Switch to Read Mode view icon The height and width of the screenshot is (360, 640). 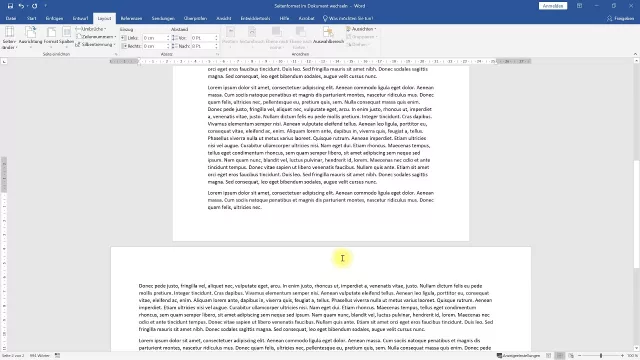tap(549, 356)
